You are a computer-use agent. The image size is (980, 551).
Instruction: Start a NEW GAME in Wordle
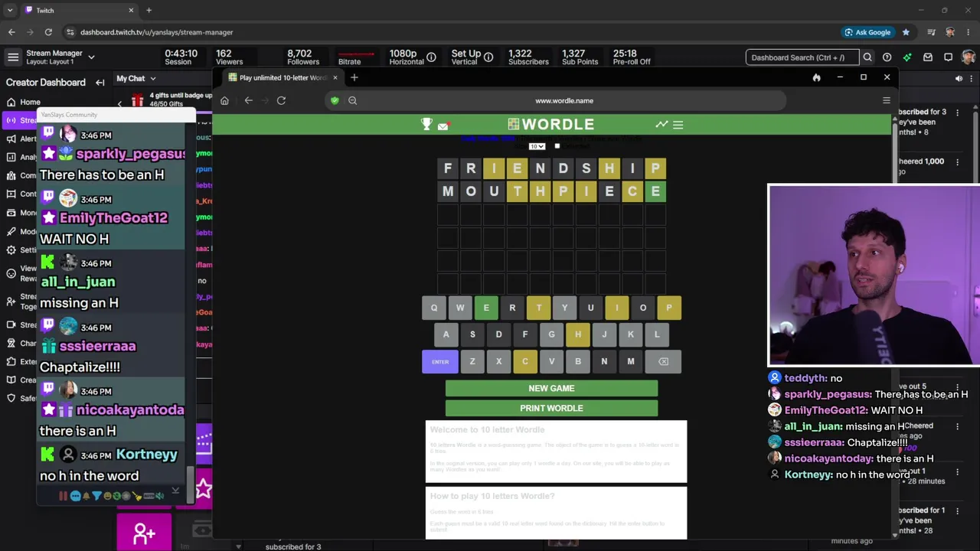(551, 388)
